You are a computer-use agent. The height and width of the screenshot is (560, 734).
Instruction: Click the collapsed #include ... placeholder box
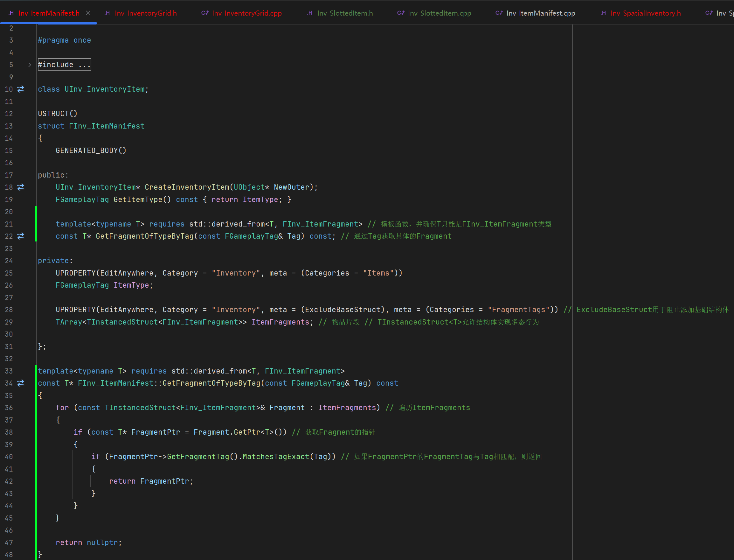point(64,65)
